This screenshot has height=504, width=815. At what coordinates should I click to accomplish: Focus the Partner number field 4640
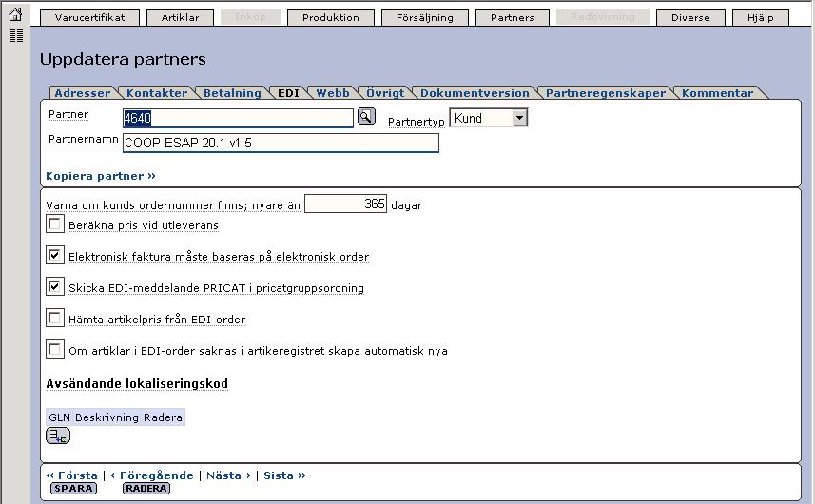tap(238, 118)
